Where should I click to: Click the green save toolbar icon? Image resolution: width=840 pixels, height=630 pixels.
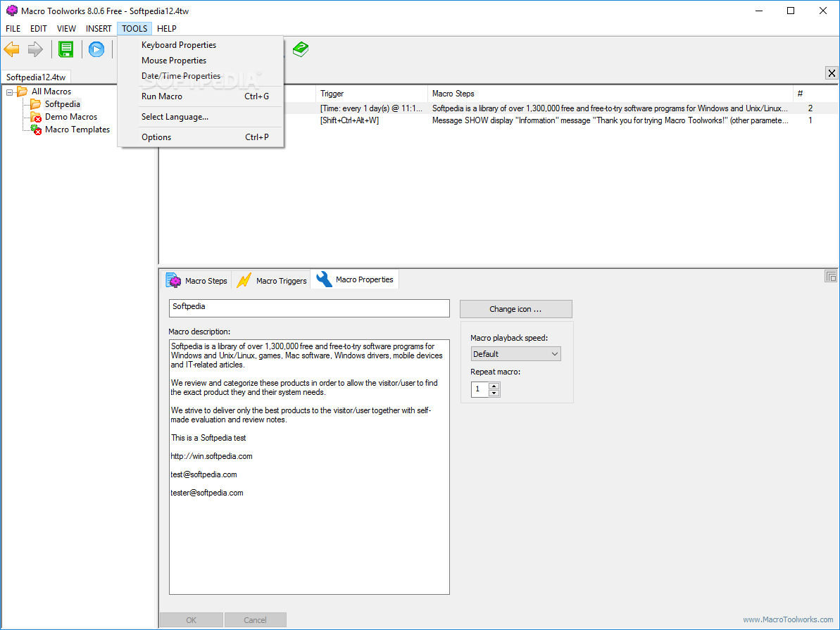[x=66, y=49]
